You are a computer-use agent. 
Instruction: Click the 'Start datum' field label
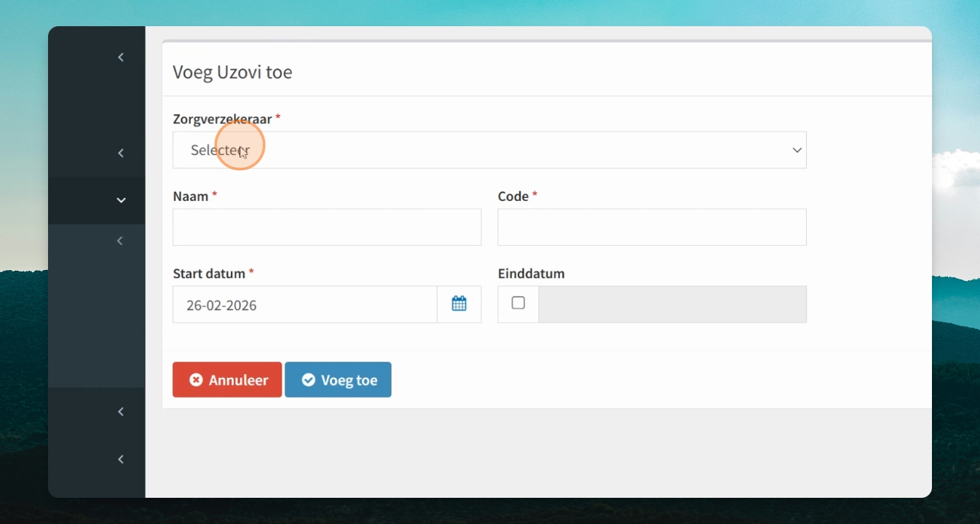tap(209, 274)
